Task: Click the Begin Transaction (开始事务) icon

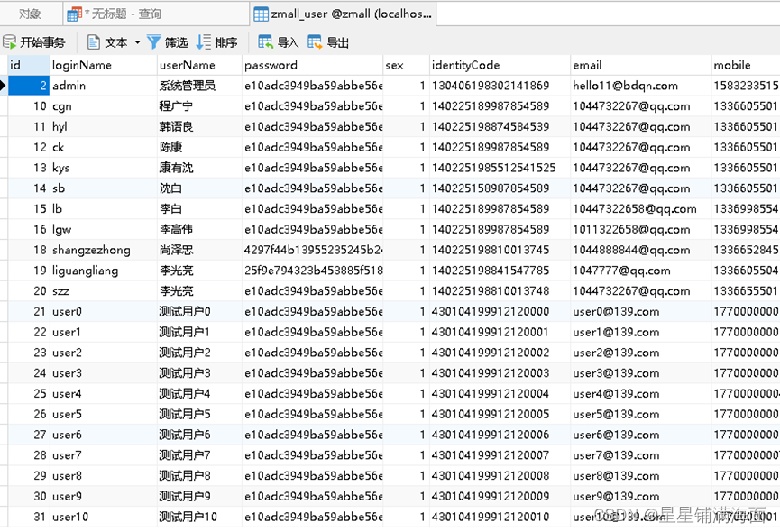Action: (9, 42)
